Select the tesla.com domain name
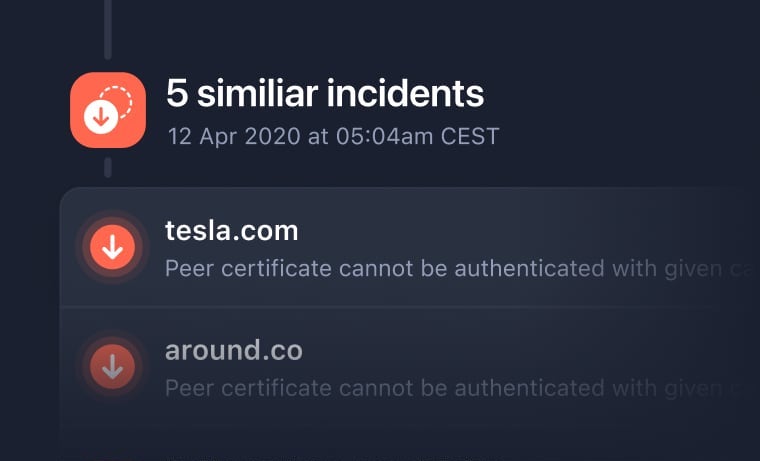Screen dimensions: 760x461 (x=231, y=231)
